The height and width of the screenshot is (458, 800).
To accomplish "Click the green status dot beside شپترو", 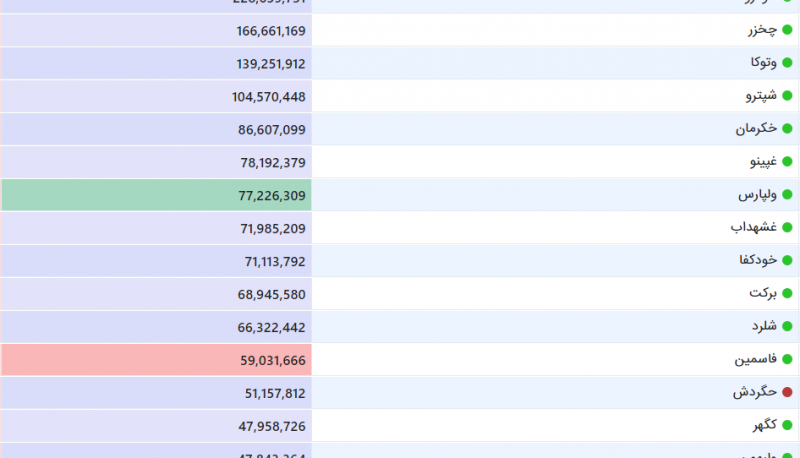I will 787,95.
